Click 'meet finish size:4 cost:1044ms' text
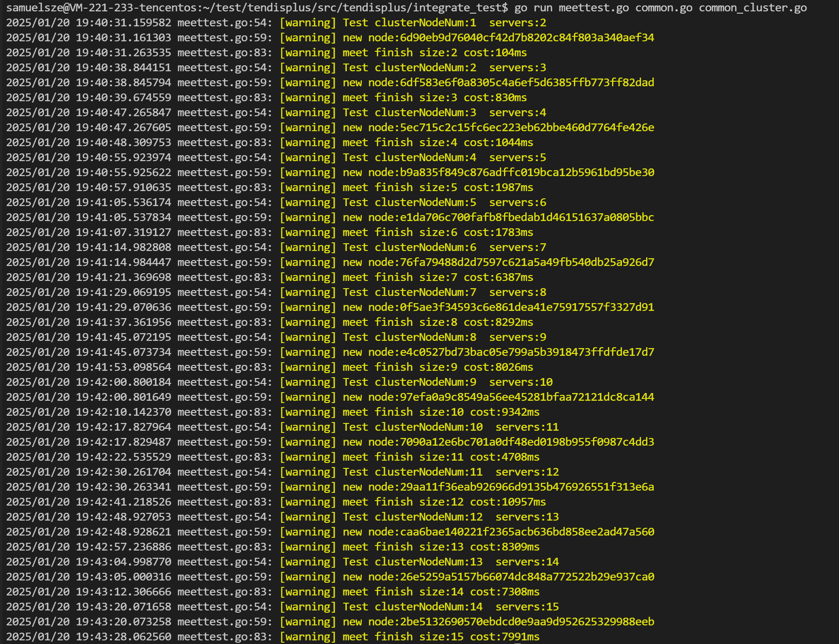Screen dimensions: 839x644 [x=438, y=143]
